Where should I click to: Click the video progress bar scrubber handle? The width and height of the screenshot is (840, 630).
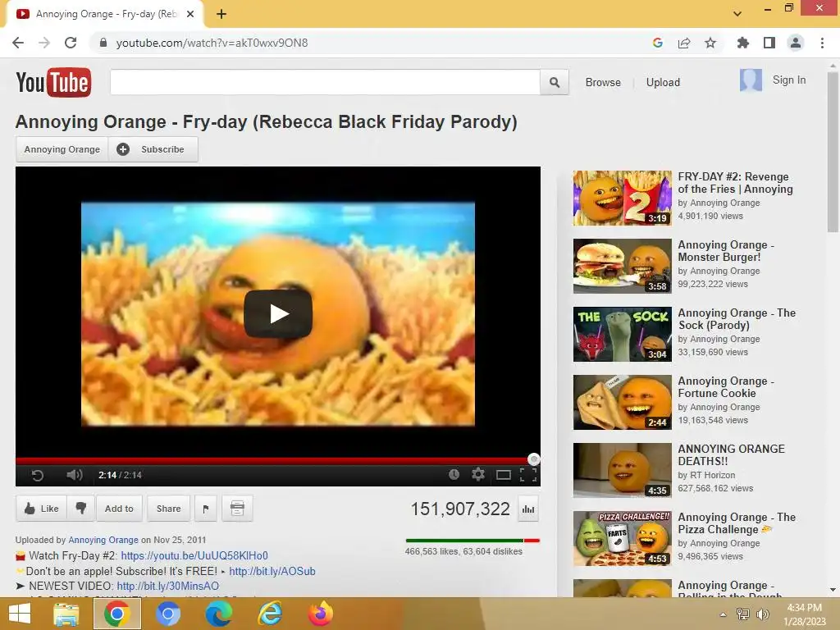click(x=533, y=459)
